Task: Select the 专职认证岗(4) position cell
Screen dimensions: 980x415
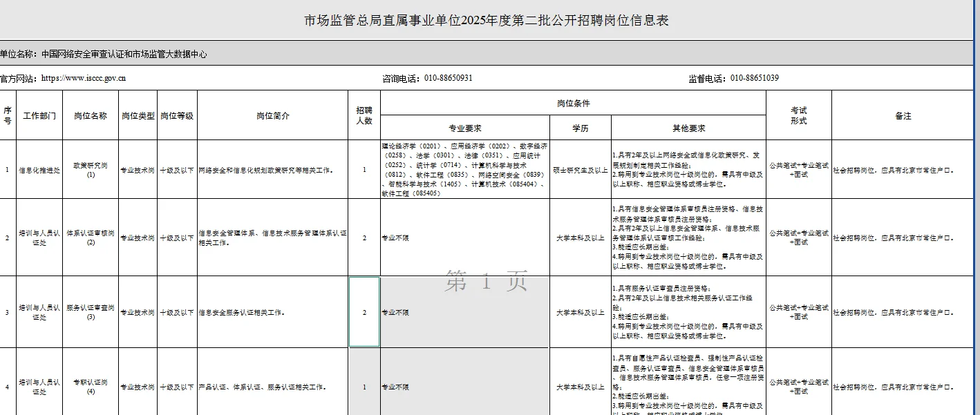Action: tap(91, 382)
